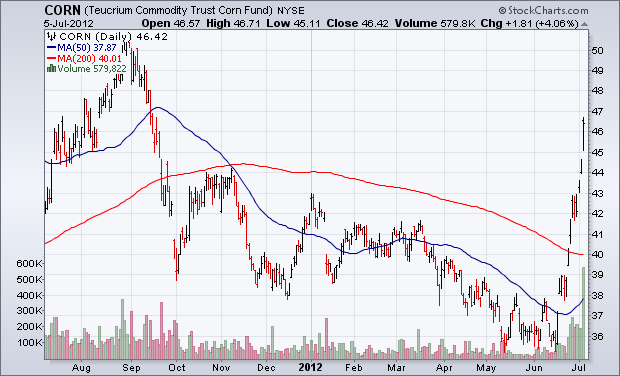620x376 pixels.
Task: Click the Dec month label on x-axis
Action: point(266,368)
